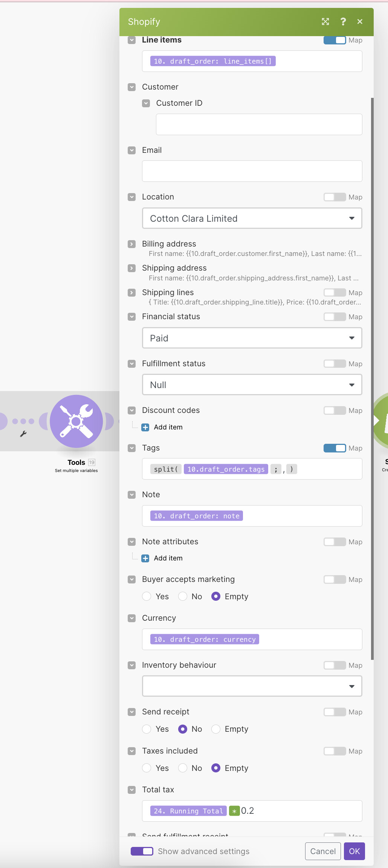Select Yes for Send receipt

point(147,729)
